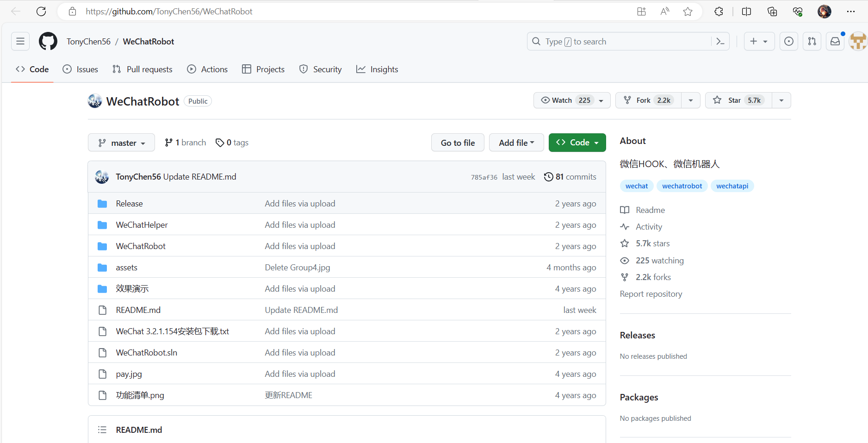The height and width of the screenshot is (443, 868).
Task: Open the issues inbox icon in header
Action: point(789,41)
